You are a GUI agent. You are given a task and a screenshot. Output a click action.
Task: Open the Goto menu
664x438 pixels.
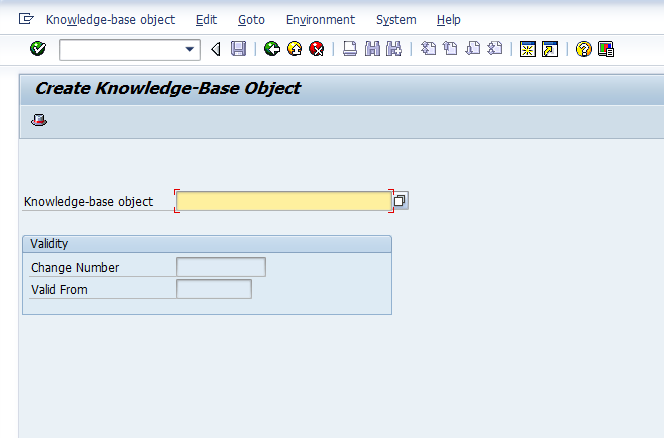(251, 19)
